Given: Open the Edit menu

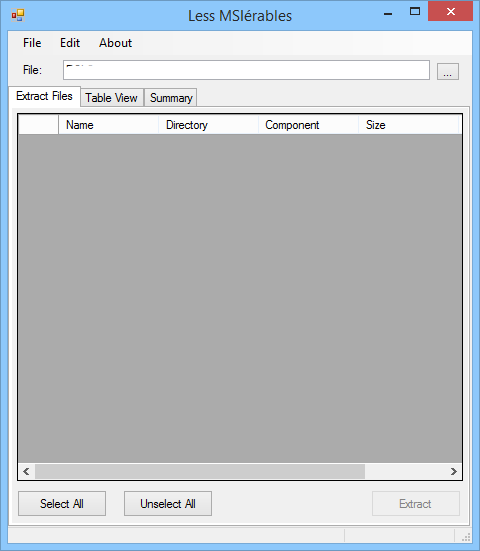Looking at the screenshot, I should point(70,43).
